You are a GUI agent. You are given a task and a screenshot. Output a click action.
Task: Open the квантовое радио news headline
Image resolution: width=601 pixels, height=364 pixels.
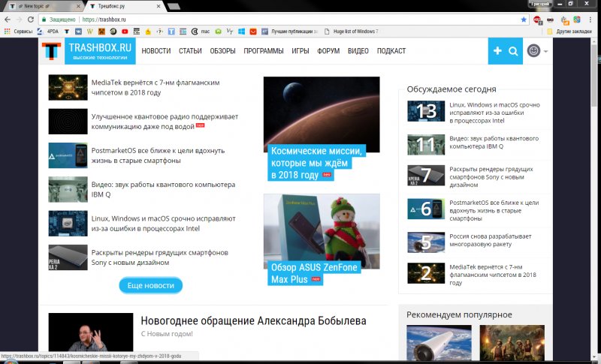[165, 122]
